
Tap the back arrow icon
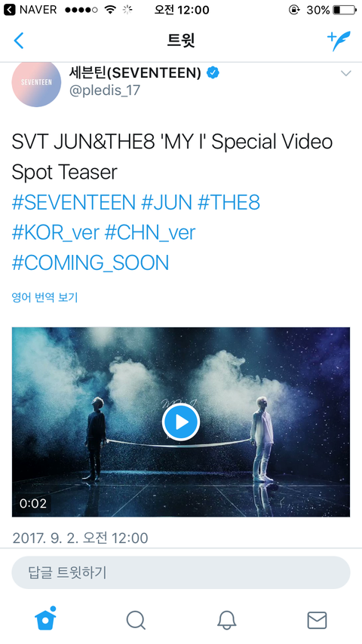click(x=19, y=41)
